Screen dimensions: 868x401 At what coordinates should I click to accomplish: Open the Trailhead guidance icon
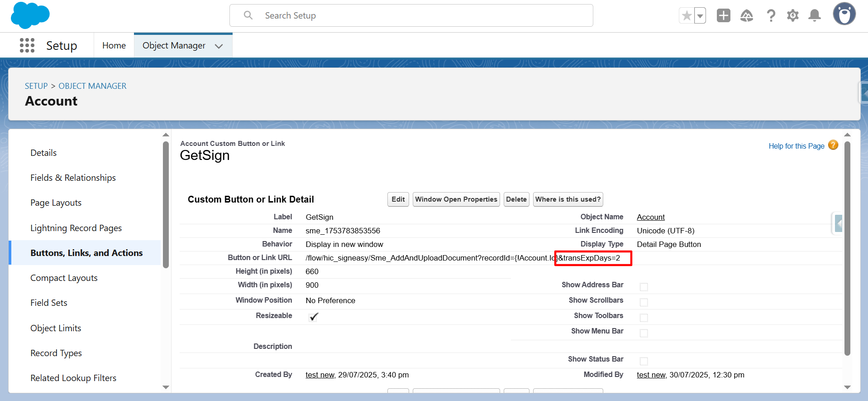[x=747, y=16]
